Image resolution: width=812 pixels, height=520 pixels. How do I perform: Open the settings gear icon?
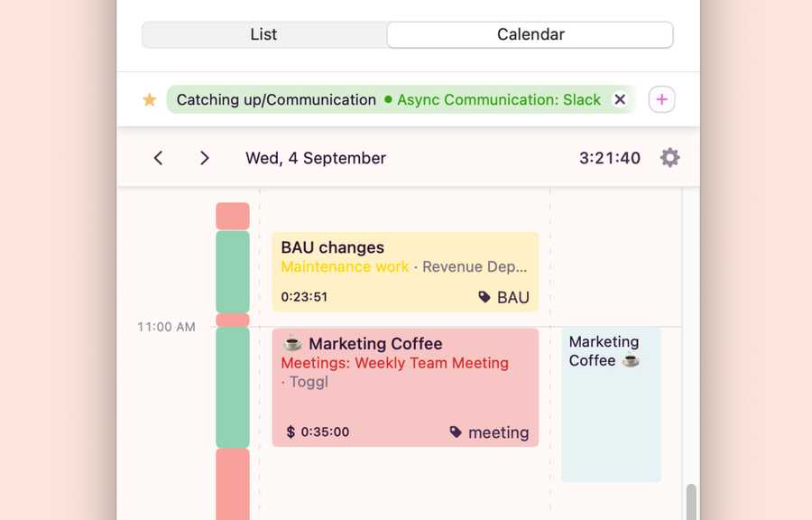669,157
